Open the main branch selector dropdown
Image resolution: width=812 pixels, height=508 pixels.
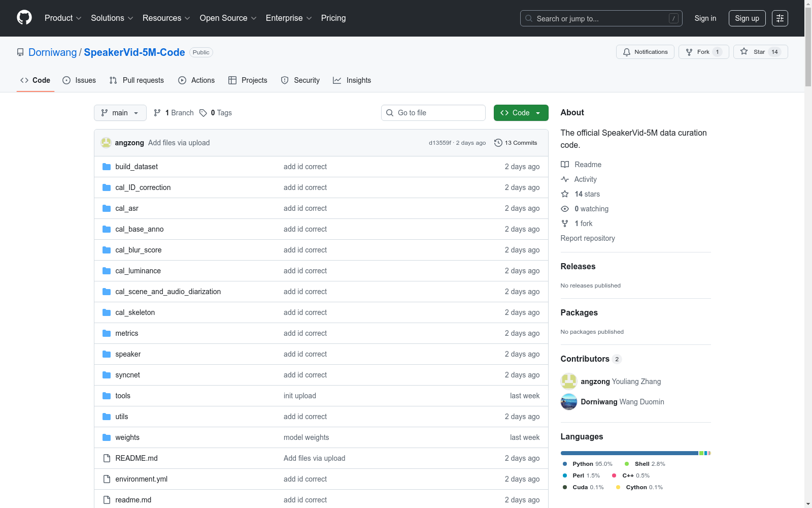click(120, 113)
